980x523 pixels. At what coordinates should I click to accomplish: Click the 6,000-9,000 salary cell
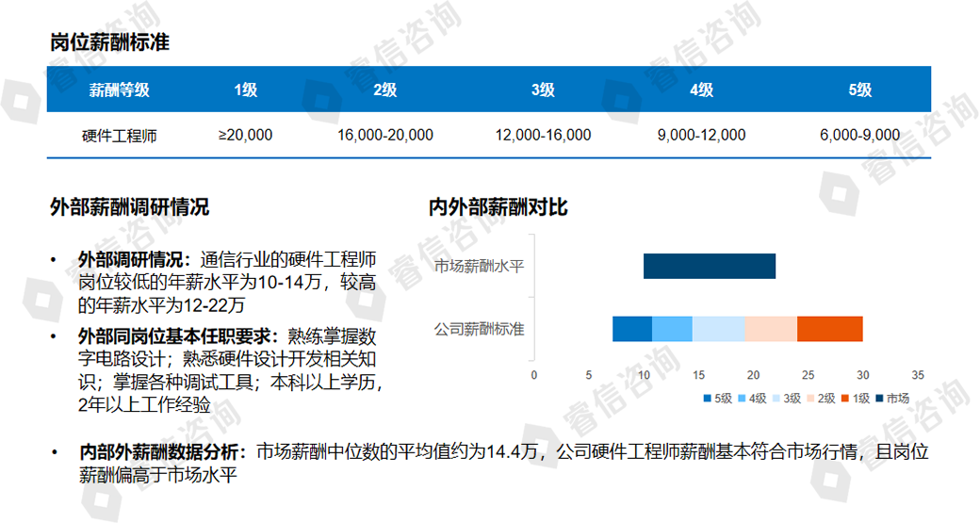point(859,136)
